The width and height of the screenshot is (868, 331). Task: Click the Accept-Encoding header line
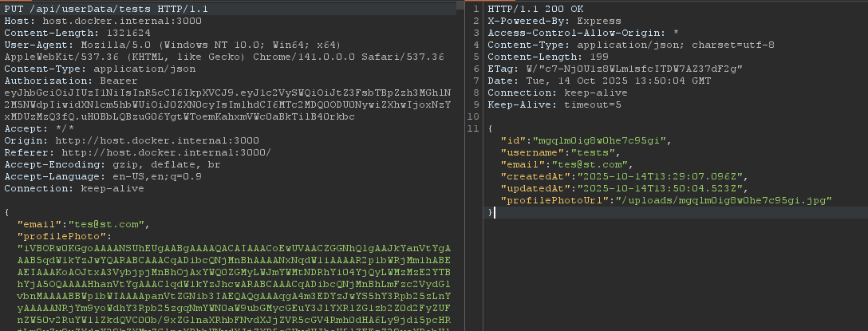pyautogui.click(x=112, y=164)
